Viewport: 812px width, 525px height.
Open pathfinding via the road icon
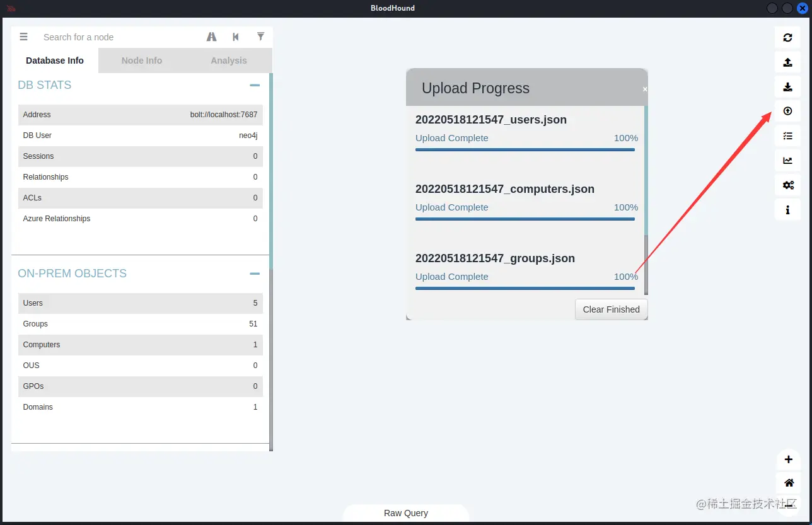coord(211,37)
